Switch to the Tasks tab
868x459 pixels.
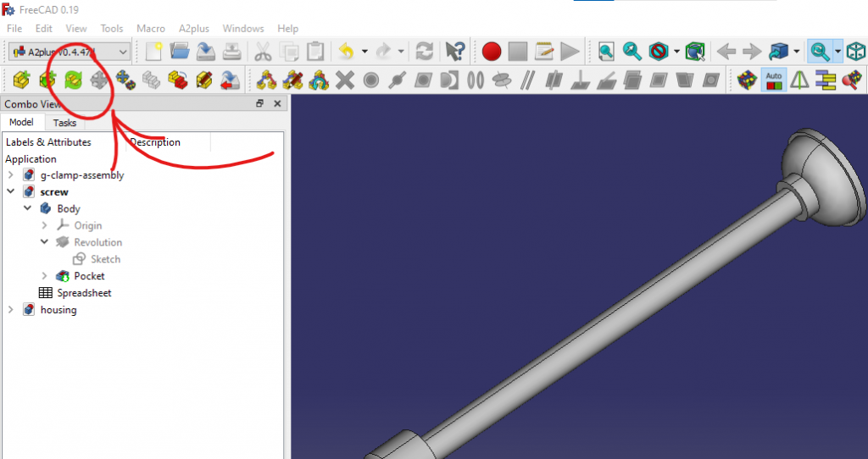click(64, 123)
